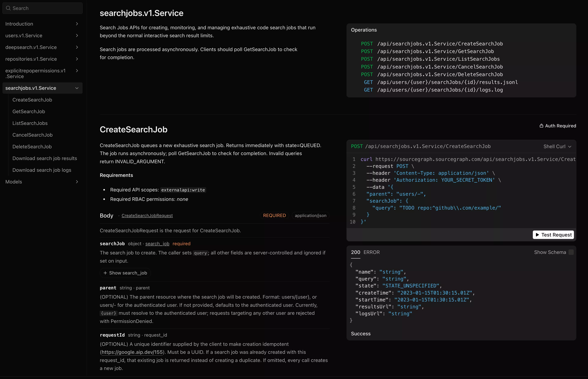Click the Operations panel title
Screen dimensions: 588x379
tap(364, 30)
